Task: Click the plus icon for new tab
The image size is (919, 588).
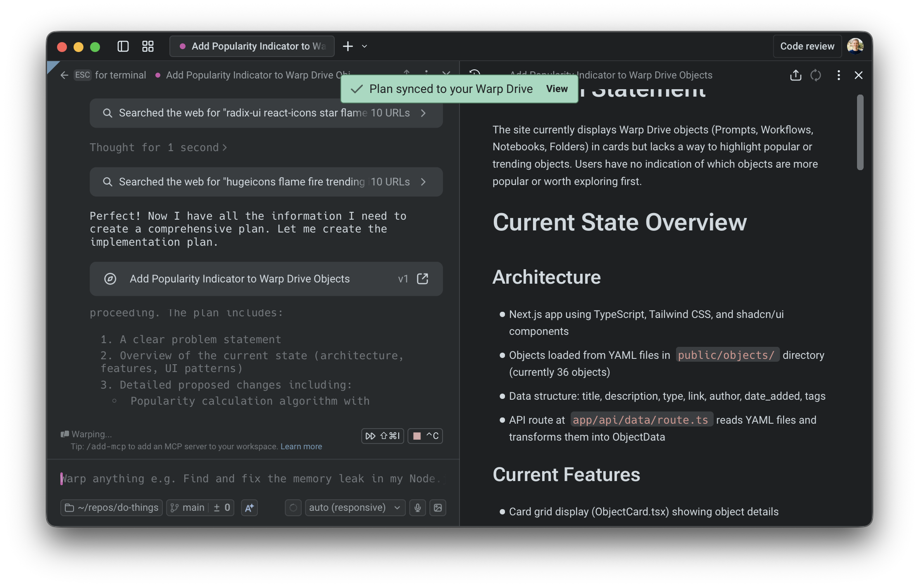Action: pos(348,46)
